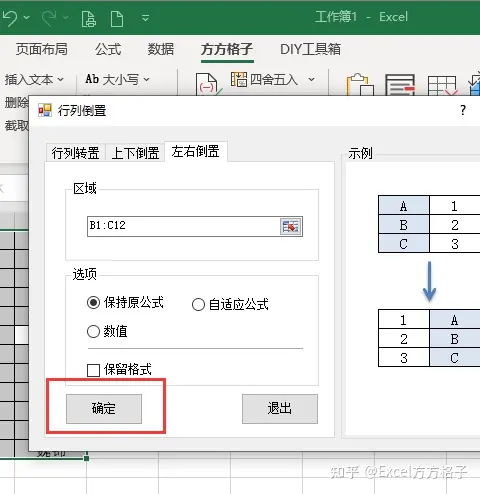480x494 pixels.
Task: Click the new blank document icon
Action: [117, 18]
